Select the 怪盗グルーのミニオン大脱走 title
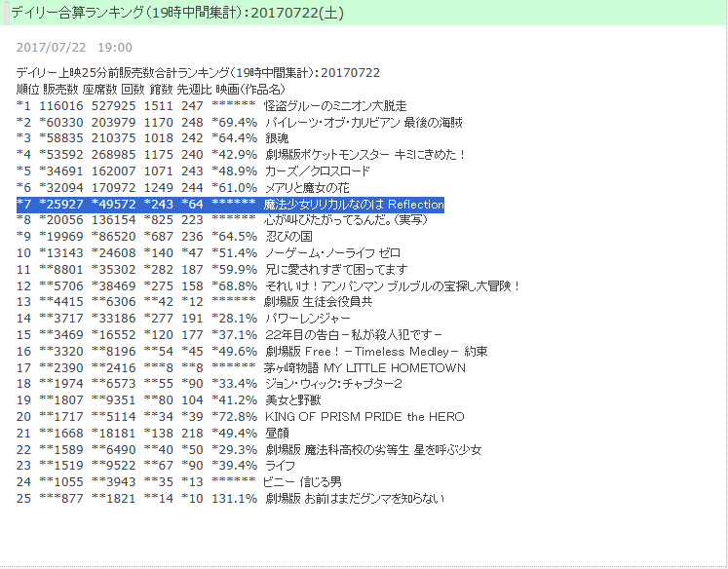Image resolution: width=728 pixels, height=569 pixels. 335,106
